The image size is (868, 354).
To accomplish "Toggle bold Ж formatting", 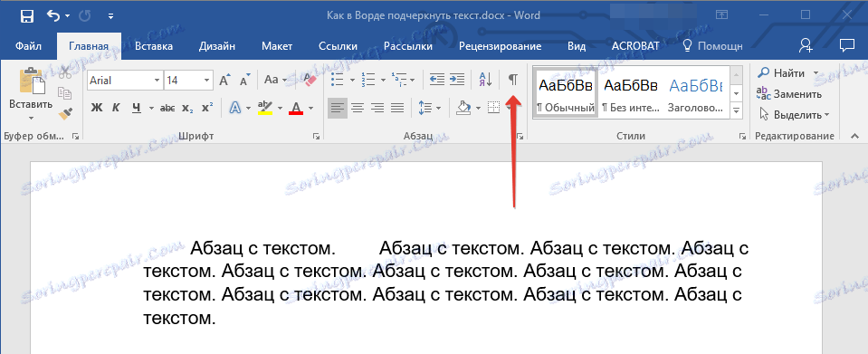I will (x=96, y=108).
